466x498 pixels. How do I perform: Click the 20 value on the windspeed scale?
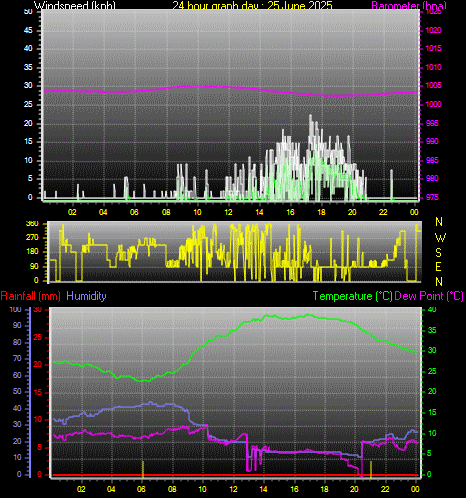tap(28, 123)
